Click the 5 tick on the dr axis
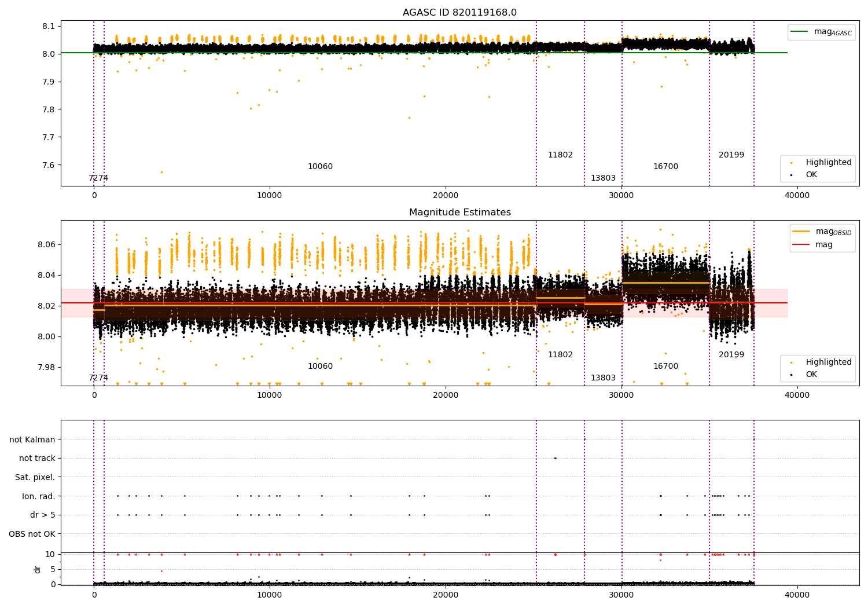The width and height of the screenshot is (868, 608). pyautogui.click(x=53, y=569)
